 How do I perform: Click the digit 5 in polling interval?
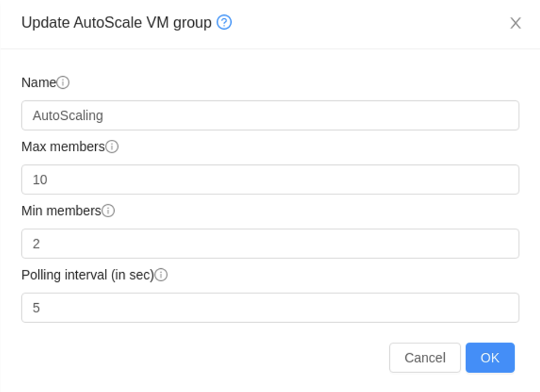(x=36, y=308)
